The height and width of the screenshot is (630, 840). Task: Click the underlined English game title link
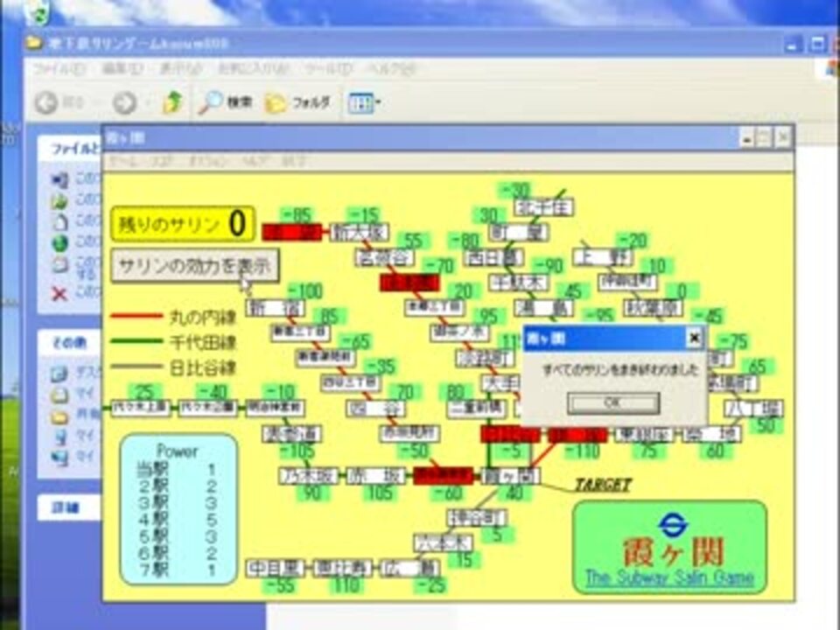click(x=669, y=577)
